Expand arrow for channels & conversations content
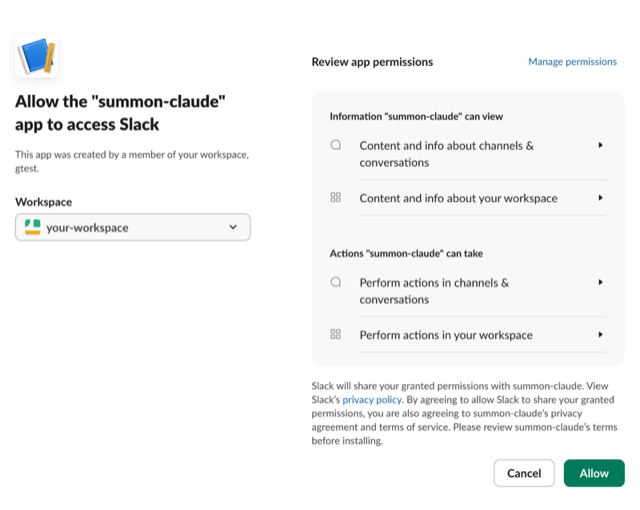The image size is (640, 510). pyautogui.click(x=600, y=145)
